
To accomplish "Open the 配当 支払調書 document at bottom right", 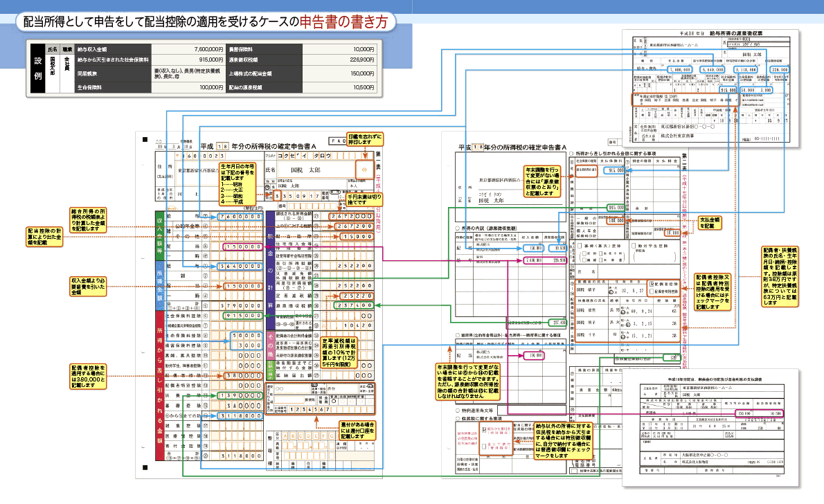I will click(x=710, y=426).
